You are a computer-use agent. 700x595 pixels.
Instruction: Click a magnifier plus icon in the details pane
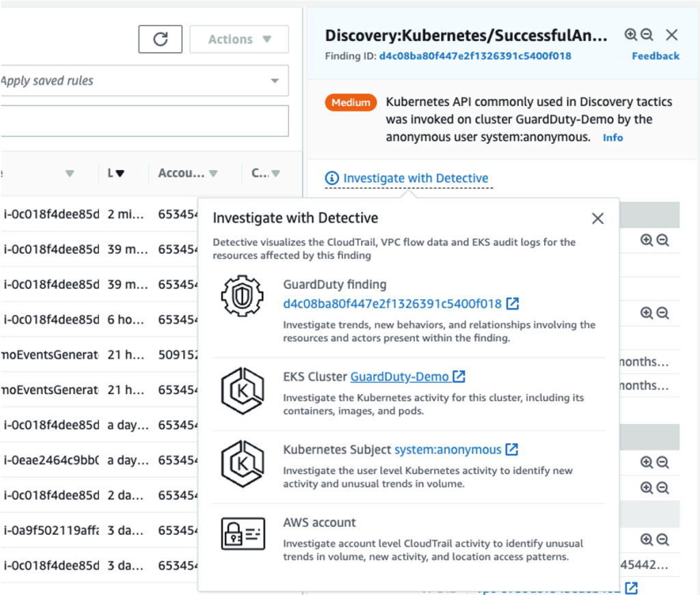[x=646, y=240]
